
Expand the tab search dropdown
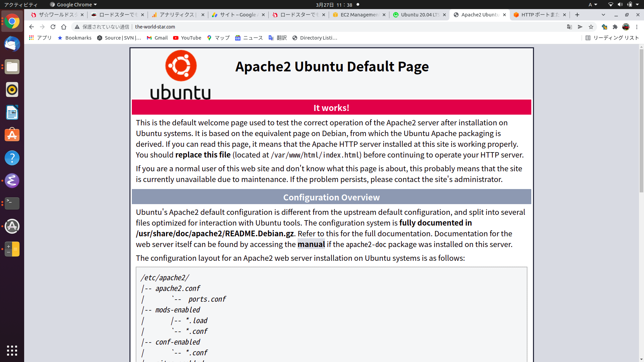point(603,15)
